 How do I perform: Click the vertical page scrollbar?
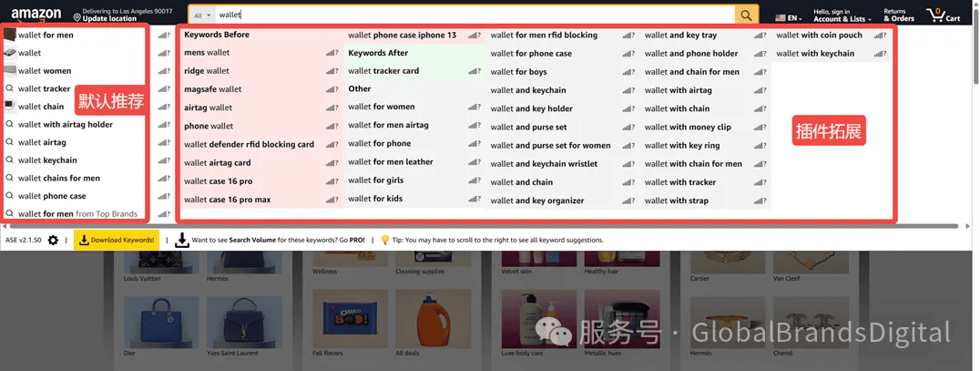click(975, 46)
